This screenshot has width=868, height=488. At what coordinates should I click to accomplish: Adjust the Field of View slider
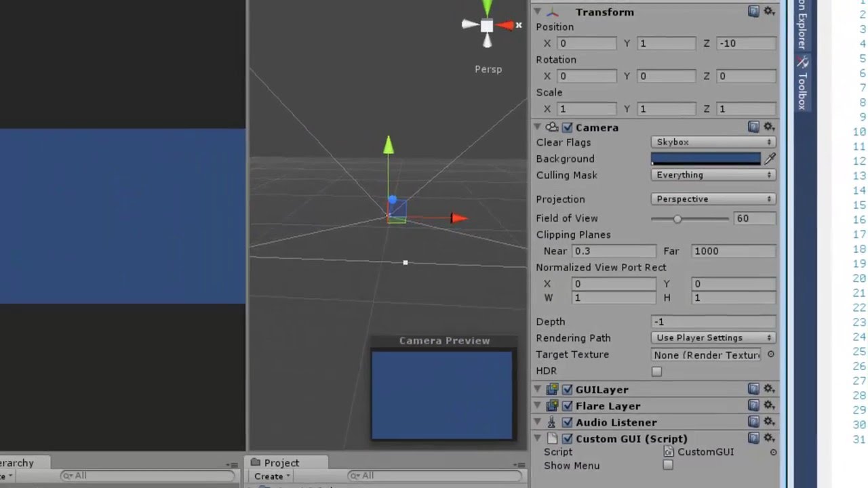click(x=690, y=218)
